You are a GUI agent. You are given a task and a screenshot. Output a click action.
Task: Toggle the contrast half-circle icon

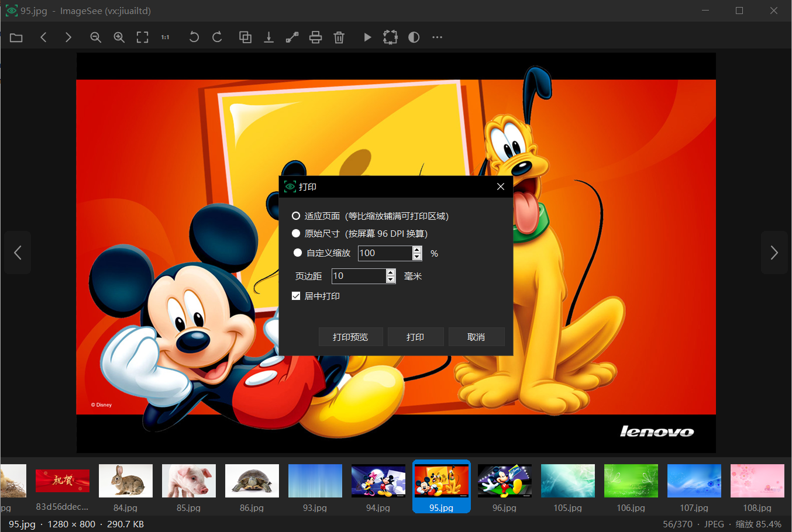(414, 37)
